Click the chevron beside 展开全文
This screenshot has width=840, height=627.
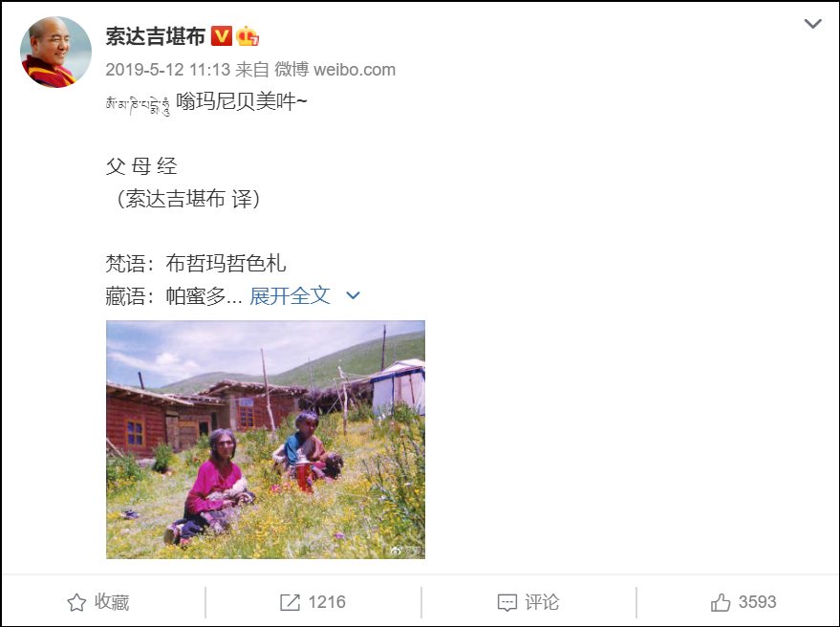pos(353,295)
